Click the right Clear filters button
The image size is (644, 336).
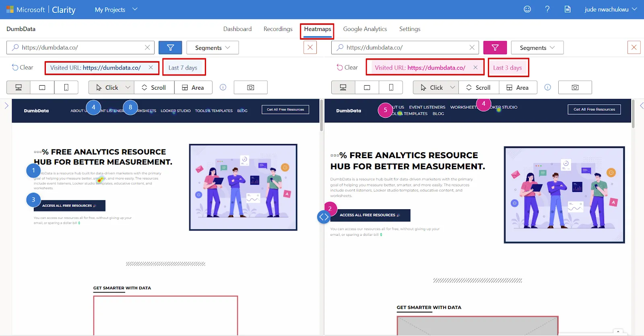coord(347,68)
